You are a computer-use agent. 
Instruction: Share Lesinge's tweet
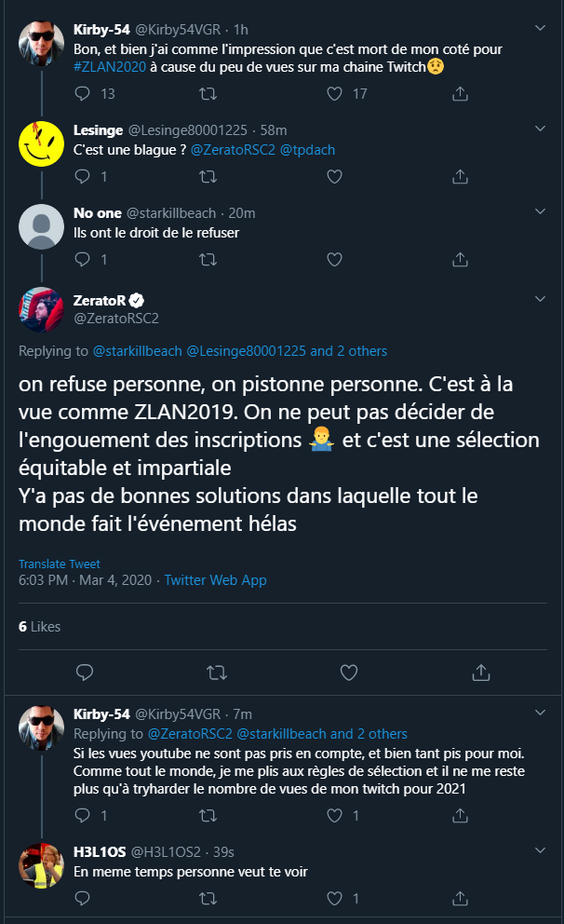pyautogui.click(x=459, y=176)
